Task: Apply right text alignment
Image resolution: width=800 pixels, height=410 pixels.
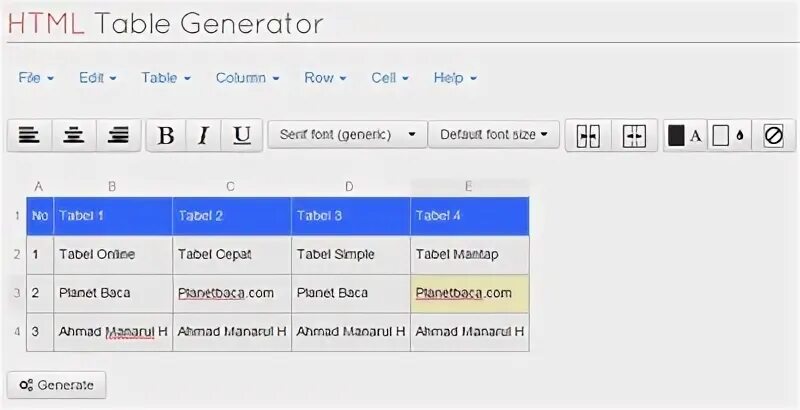Action: (118, 135)
